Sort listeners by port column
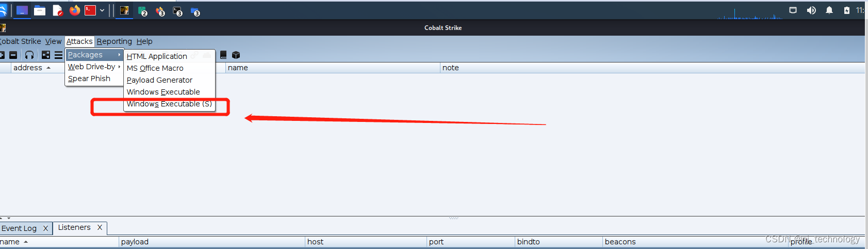The width and height of the screenshot is (868, 249). click(471, 242)
